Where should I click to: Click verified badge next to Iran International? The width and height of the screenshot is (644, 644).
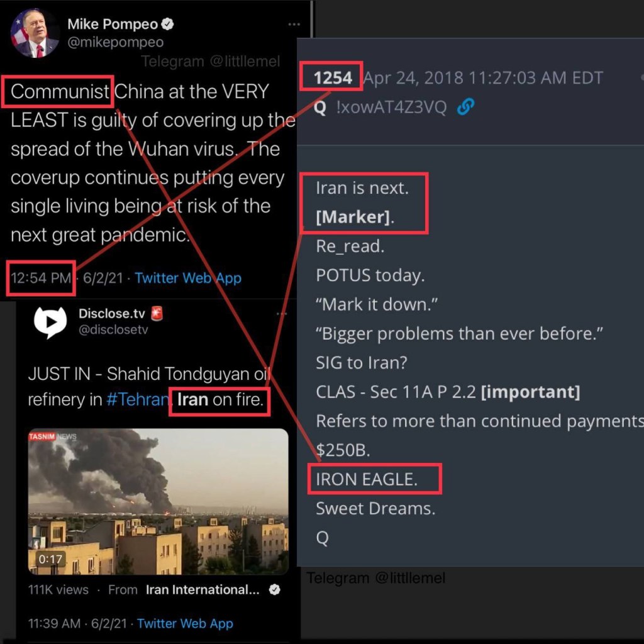tap(274, 590)
